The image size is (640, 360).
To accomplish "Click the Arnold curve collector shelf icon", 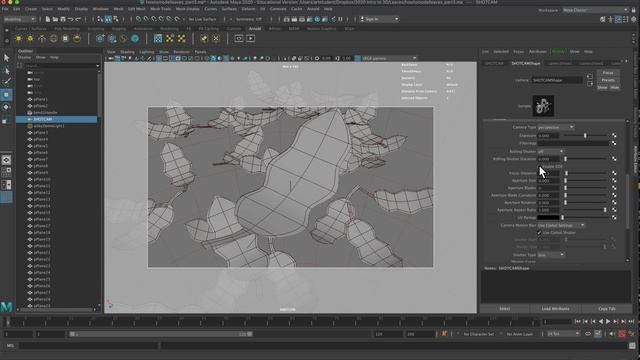I will pos(123,38).
